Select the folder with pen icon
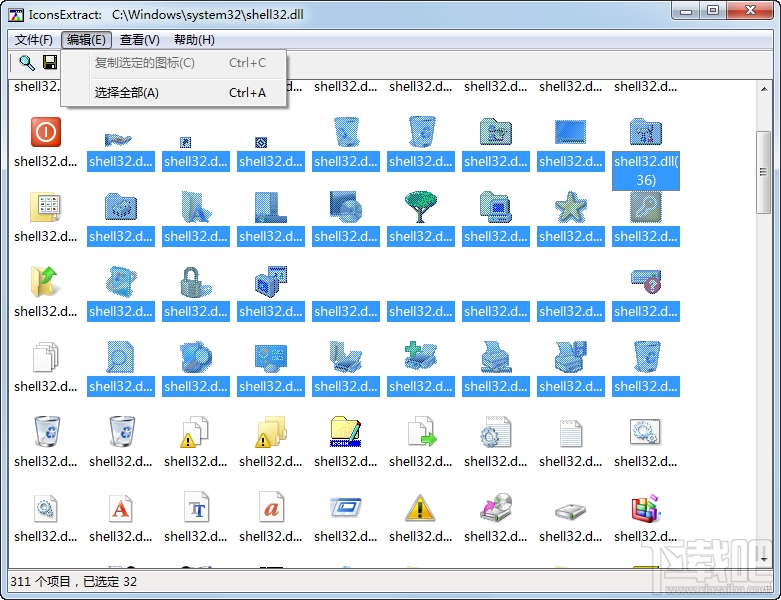Image resolution: width=781 pixels, height=600 pixels. (x=346, y=431)
